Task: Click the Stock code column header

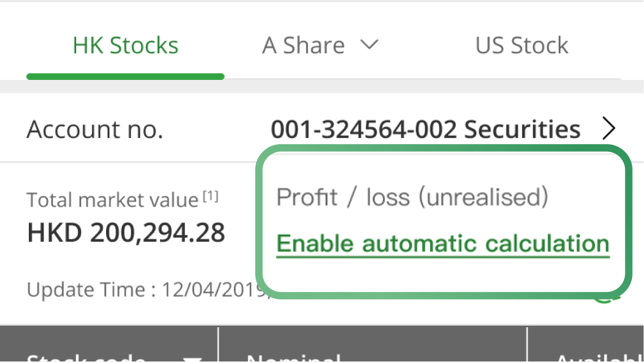Action: tap(87, 358)
